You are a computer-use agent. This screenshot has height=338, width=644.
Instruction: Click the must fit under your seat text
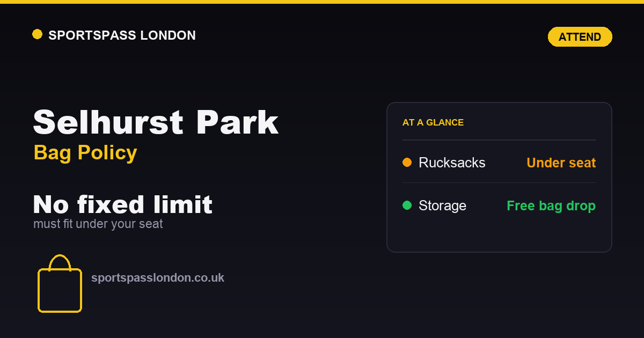pyautogui.click(x=98, y=224)
